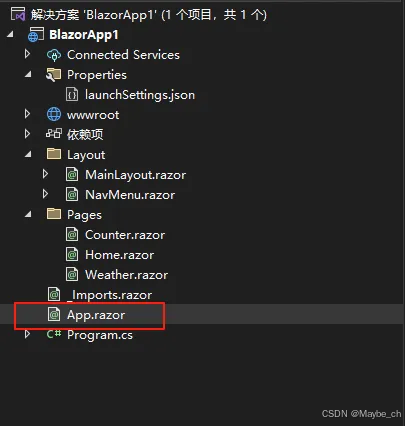
Task: Select the wwwroot folder label
Action: pyautogui.click(x=93, y=115)
